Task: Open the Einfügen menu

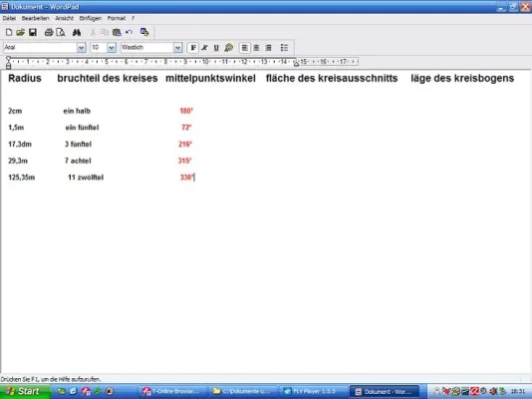Action: coord(91,18)
